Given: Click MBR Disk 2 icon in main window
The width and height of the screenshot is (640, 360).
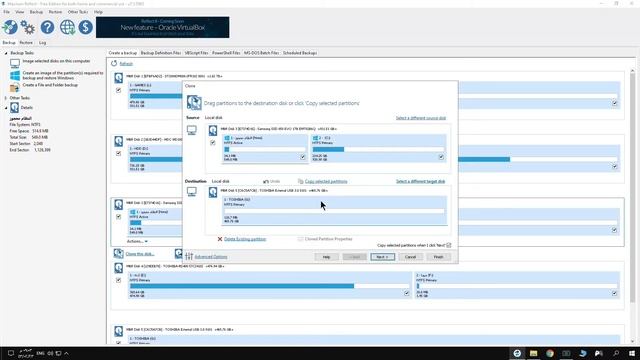Looking at the screenshot, I should click(x=118, y=141).
